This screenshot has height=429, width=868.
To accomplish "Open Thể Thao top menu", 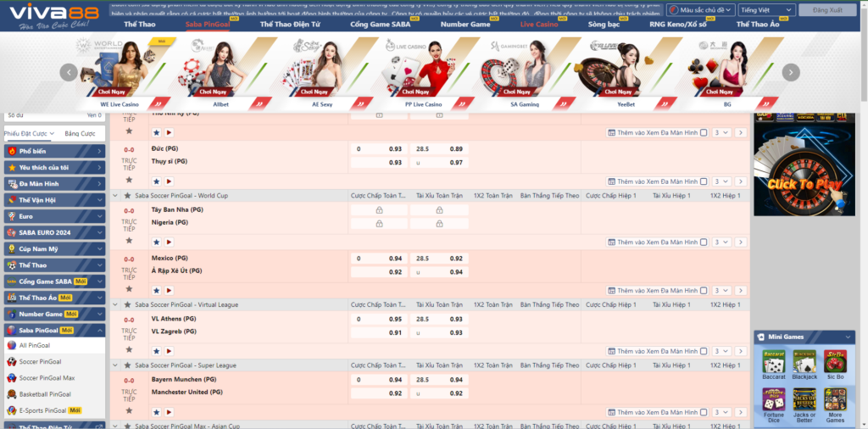I will (140, 25).
